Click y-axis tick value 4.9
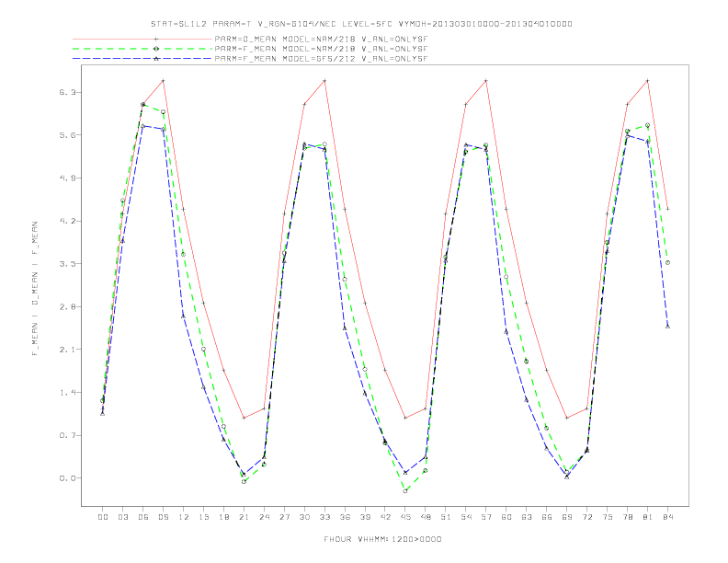This screenshot has height=563, width=728. 66,178
